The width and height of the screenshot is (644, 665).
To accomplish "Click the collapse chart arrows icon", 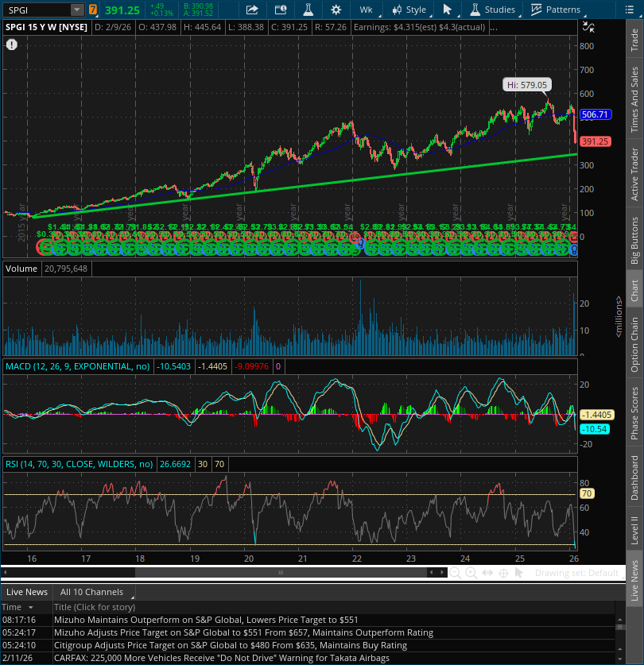I will click(588, 27).
